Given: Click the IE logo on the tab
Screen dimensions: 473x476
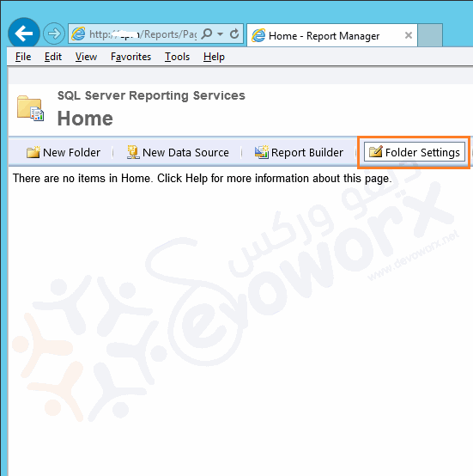Looking at the screenshot, I should (258, 35).
